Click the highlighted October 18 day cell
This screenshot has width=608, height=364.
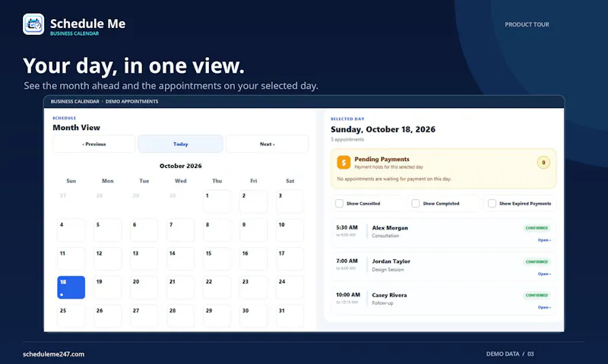[71, 287]
